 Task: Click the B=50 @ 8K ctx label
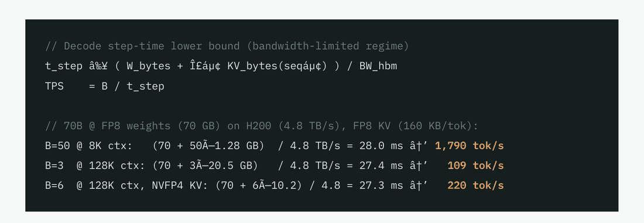pyautogui.click(x=89, y=146)
